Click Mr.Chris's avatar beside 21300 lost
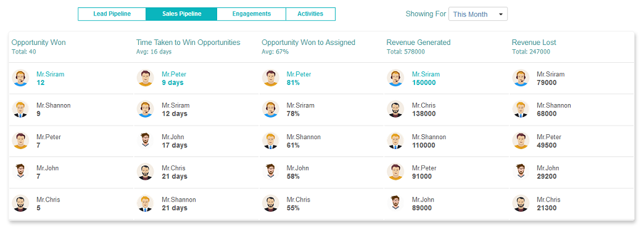This screenshot has width=644, height=231. tap(521, 203)
